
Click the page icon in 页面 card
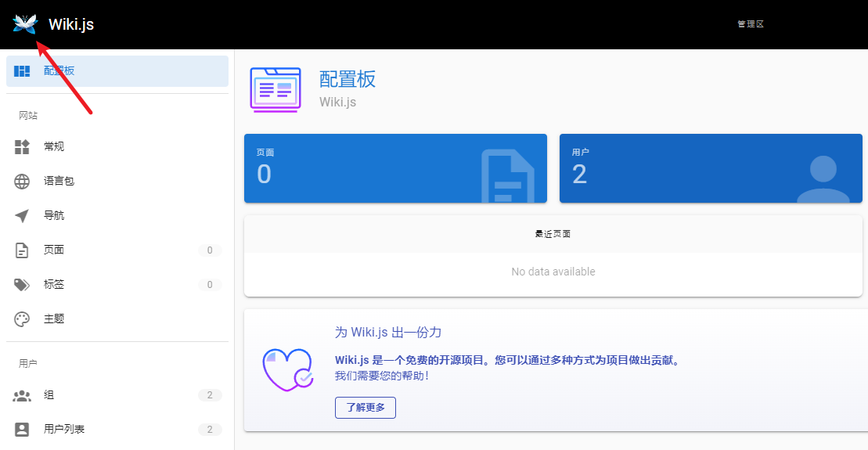[508, 176]
